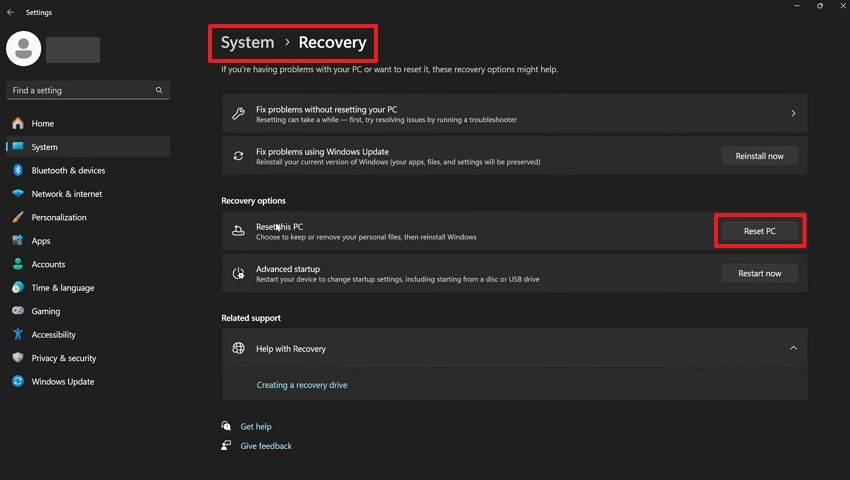Click the Home house icon
Image resolution: width=850 pixels, height=480 pixels.
point(18,123)
